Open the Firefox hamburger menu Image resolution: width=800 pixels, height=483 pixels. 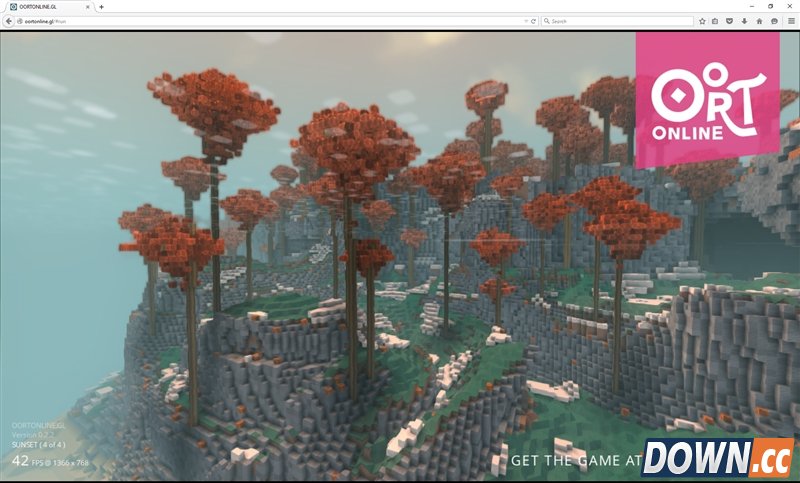pyautogui.click(x=790, y=21)
